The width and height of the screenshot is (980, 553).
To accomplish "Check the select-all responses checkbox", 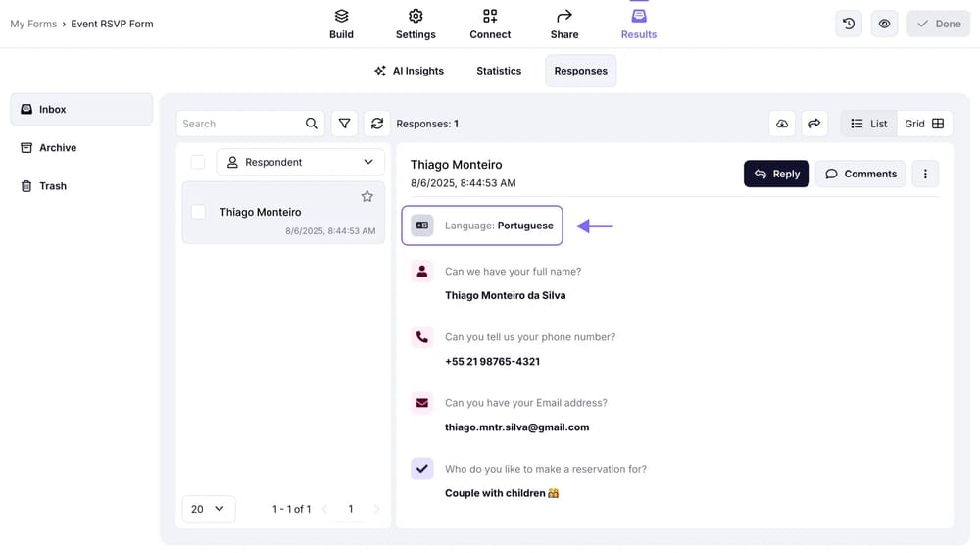I will [x=198, y=162].
